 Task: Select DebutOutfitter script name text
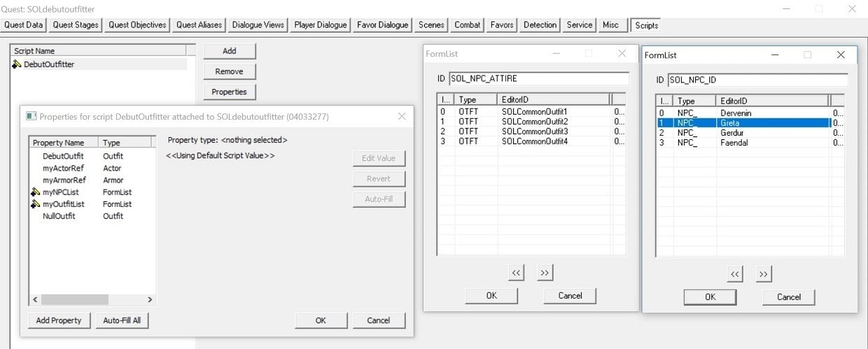pos(49,64)
